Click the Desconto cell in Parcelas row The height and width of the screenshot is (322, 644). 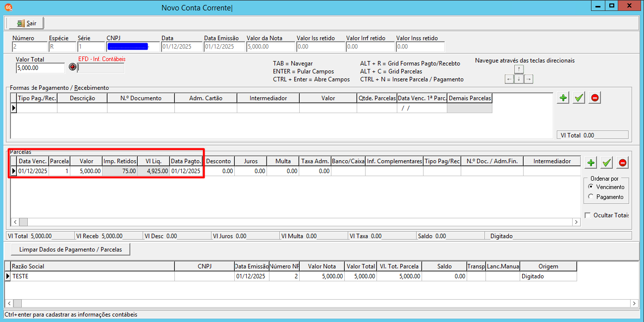[x=218, y=171]
